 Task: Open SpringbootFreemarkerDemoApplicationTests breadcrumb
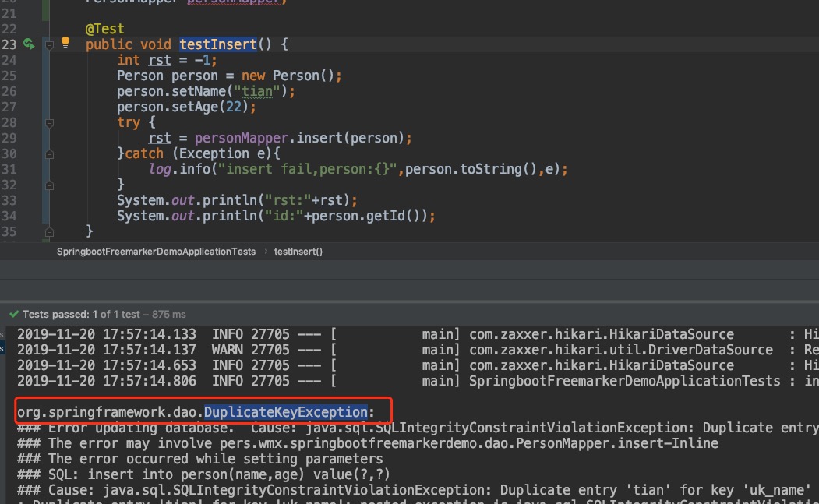click(x=156, y=252)
